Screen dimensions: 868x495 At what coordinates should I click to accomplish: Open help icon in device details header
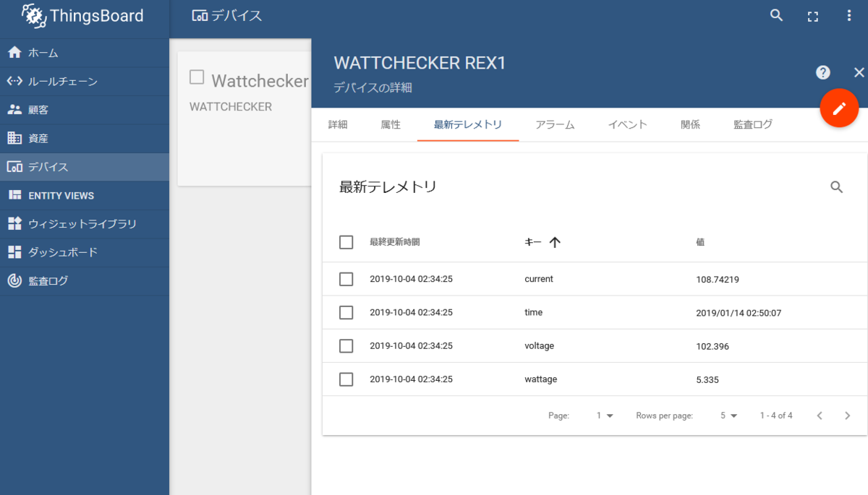pyautogui.click(x=823, y=72)
